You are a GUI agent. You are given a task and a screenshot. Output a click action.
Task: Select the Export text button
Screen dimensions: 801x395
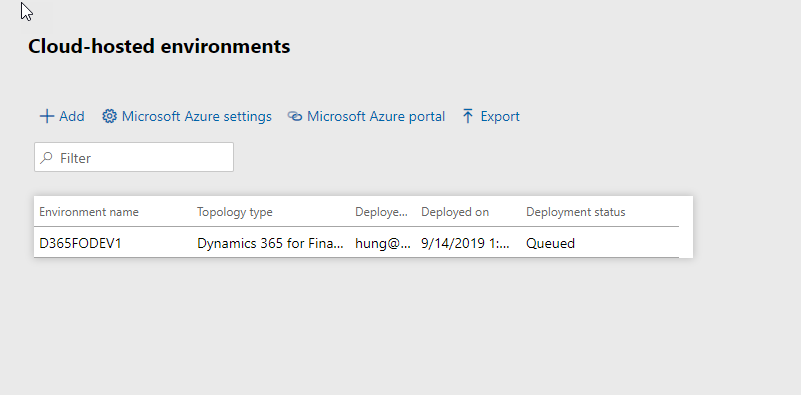pos(500,117)
